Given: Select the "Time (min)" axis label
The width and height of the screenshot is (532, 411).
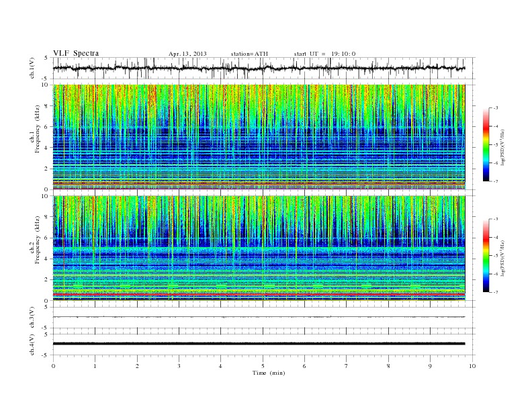Looking at the screenshot, I should [269, 373].
